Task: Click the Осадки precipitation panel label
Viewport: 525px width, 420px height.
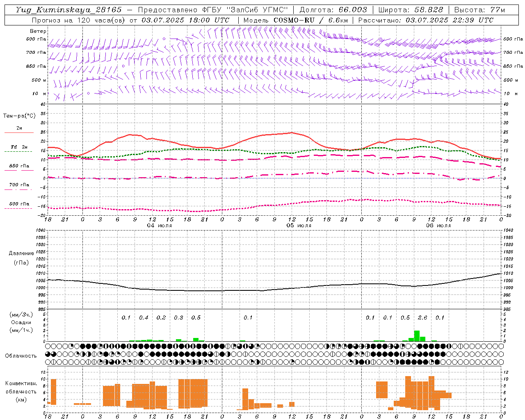Action: click(21, 322)
